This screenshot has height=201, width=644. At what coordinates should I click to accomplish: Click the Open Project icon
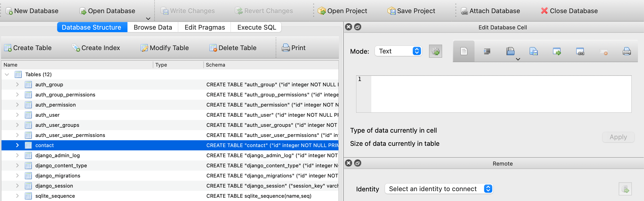[322, 11]
